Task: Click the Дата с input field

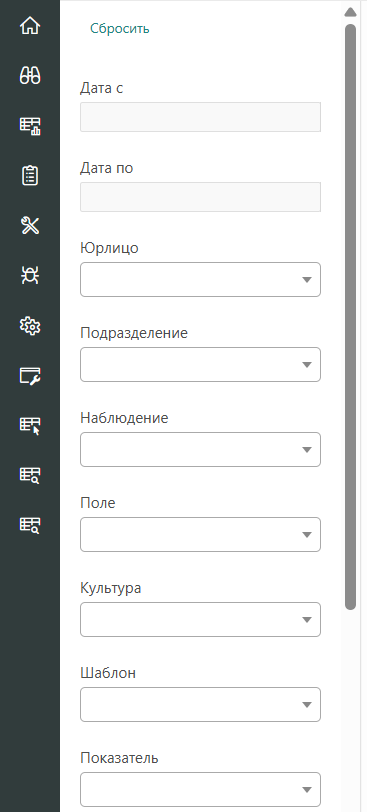Action: [x=200, y=117]
